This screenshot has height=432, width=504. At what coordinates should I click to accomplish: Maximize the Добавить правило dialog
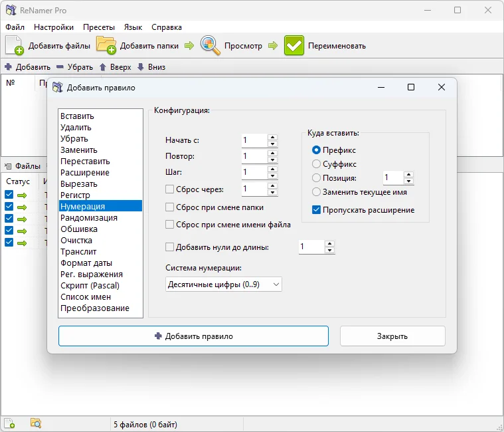[411, 87]
